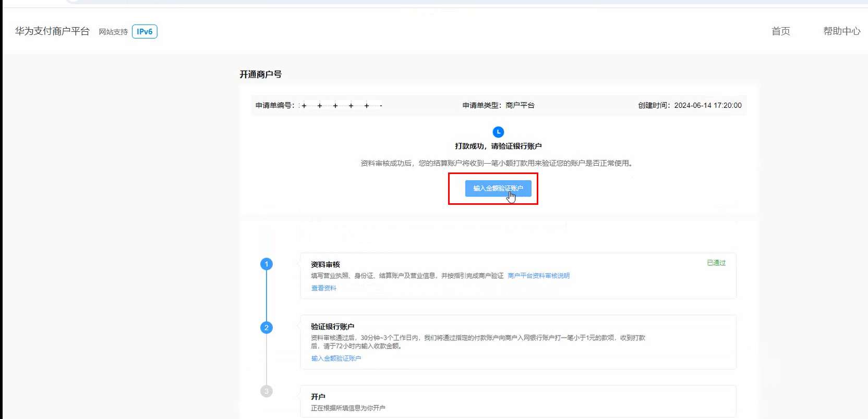The image size is (868, 419).
Task: Click 正在根据所填信息为你开户 text
Action: (348, 408)
